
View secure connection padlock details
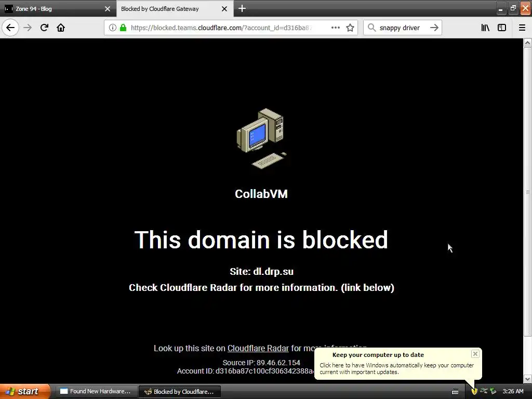pyautogui.click(x=123, y=28)
